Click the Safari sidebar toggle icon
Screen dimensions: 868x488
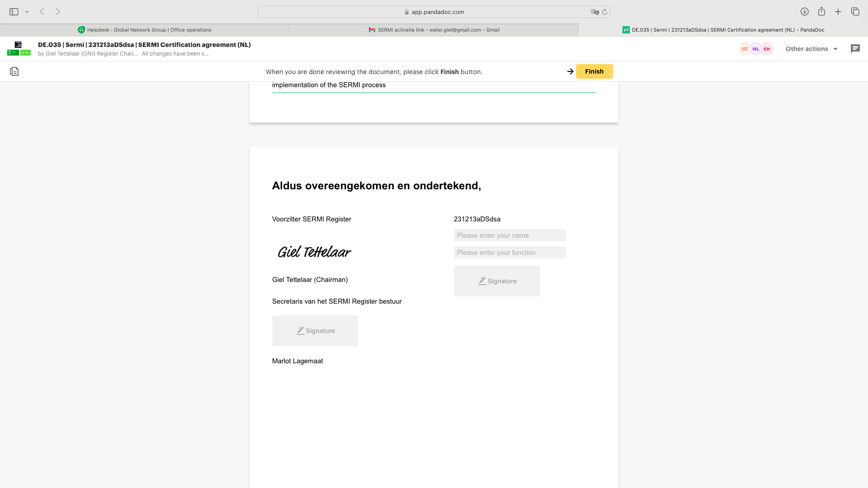point(14,12)
